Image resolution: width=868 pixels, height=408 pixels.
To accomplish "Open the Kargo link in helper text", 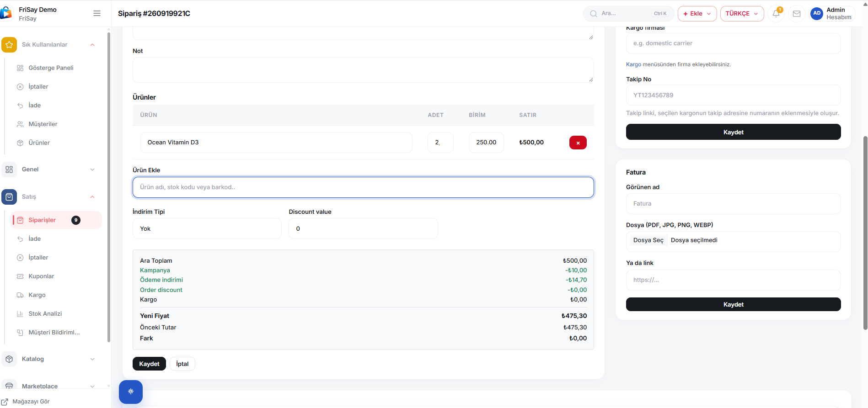I will click(x=633, y=64).
